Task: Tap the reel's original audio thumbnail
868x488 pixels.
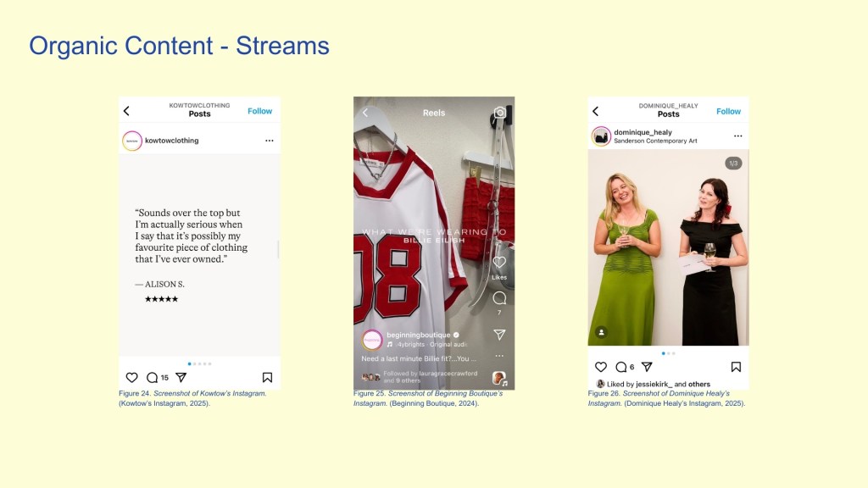Action: pos(499,378)
